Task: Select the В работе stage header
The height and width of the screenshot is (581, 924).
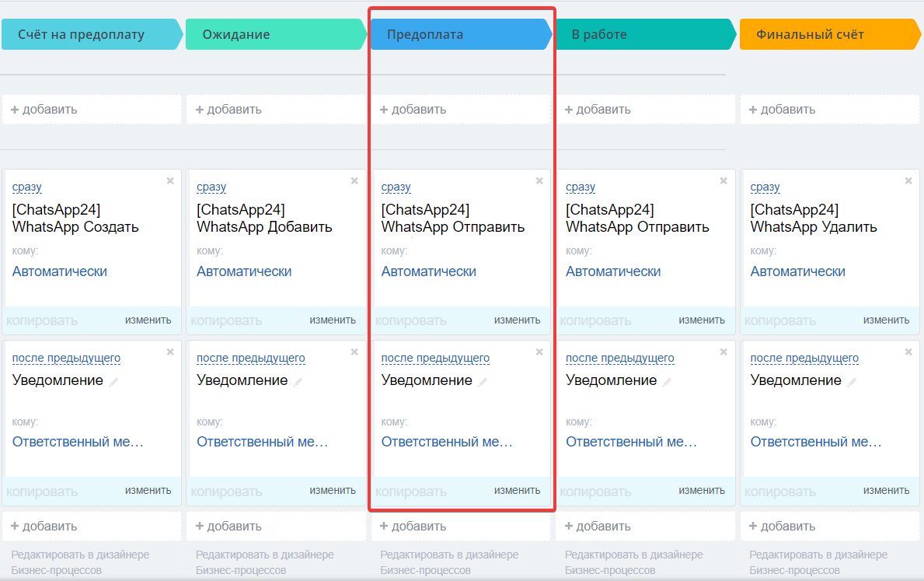Action: [643, 34]
